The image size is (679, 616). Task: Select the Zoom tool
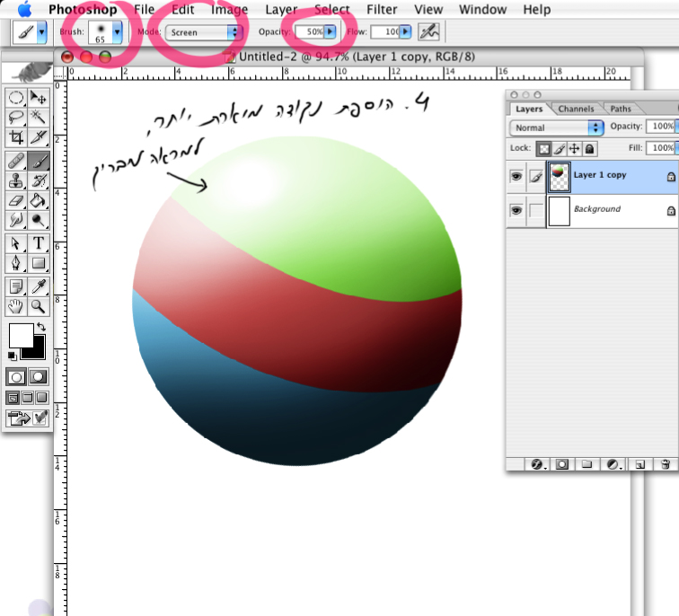point(39,306)
